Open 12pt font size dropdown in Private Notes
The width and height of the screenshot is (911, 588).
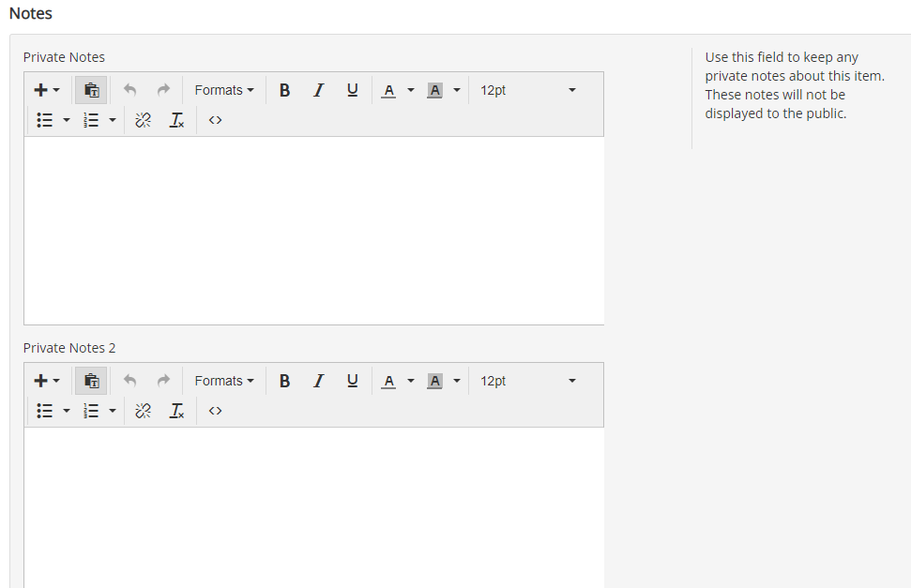pos(528,90)
